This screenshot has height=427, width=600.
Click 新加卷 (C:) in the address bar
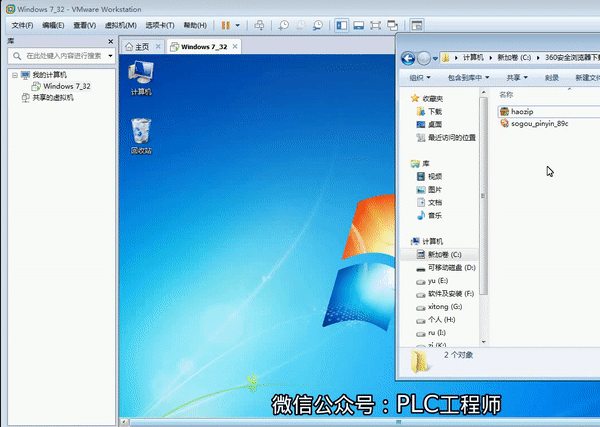(x=514, y=58)
